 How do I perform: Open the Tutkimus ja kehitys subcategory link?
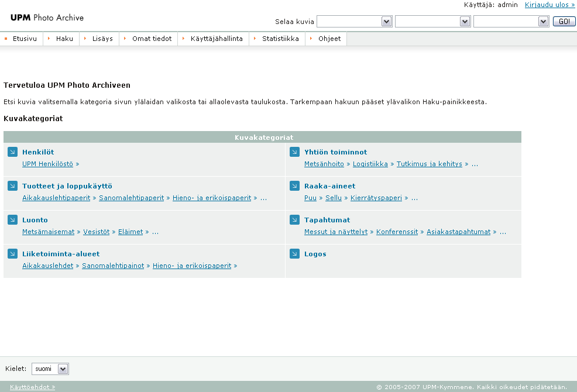[429, 164]
